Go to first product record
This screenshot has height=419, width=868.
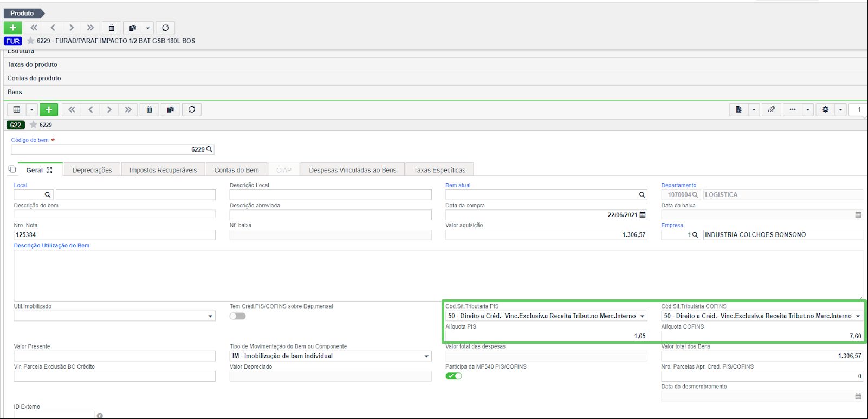click(x=34, y=28)
